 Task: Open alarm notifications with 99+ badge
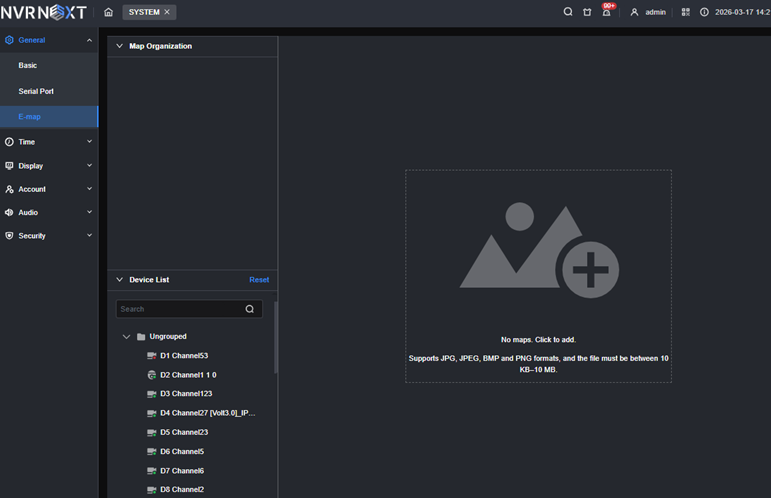pyautogui.click(x=606, y=12)
